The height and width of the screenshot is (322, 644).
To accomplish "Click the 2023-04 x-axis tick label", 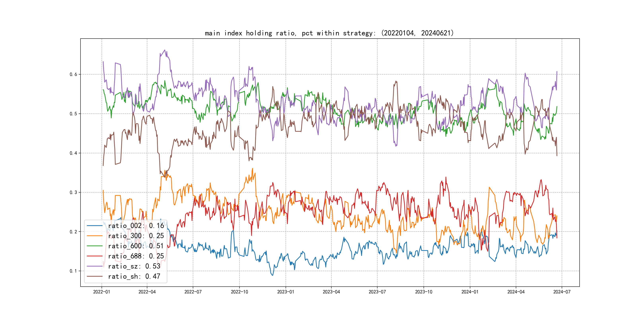I will pyautogui.click(x=331, y=292).
